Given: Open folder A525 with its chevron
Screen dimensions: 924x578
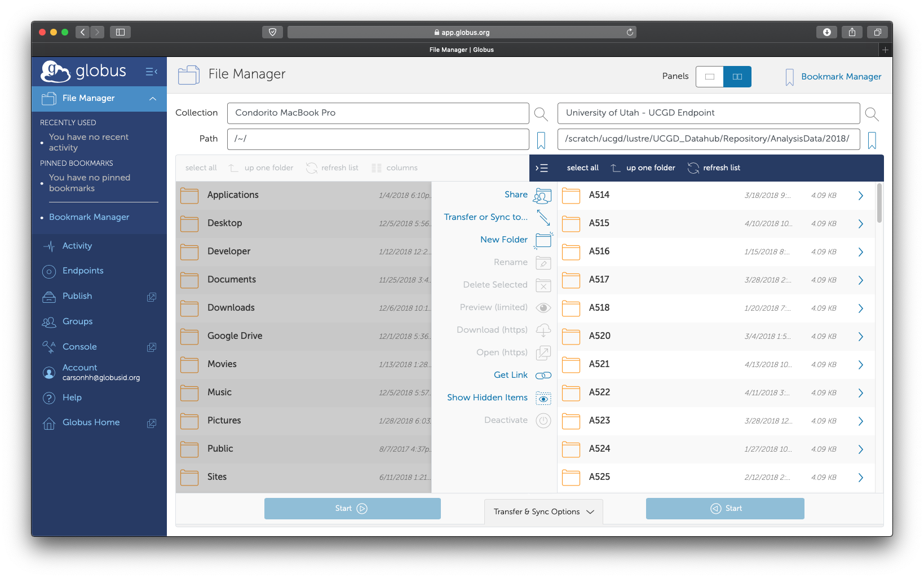Looking at the screenshot, I should [861, 478].
